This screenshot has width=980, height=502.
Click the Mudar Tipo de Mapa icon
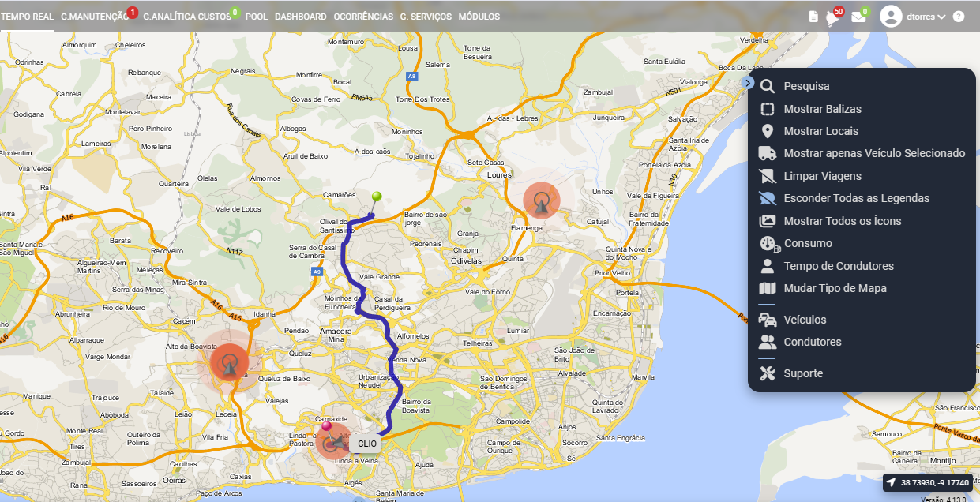767,288
